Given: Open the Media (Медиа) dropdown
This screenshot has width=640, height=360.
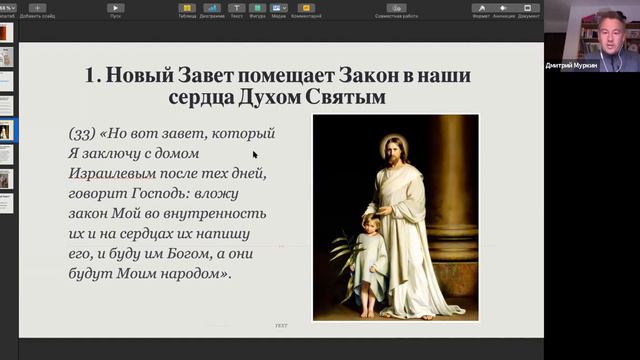Looking at the screenshot, I should click(279, 8).
